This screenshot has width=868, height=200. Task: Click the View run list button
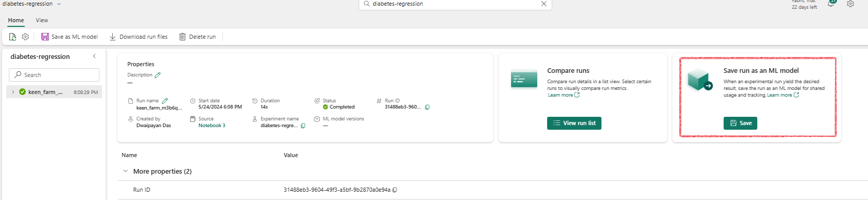(x=574, y=123)
